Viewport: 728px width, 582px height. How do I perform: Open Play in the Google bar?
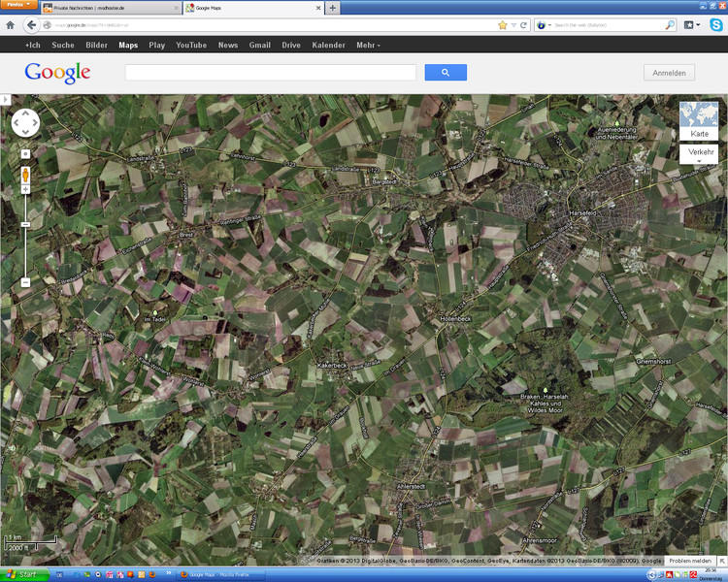point(157,45)
